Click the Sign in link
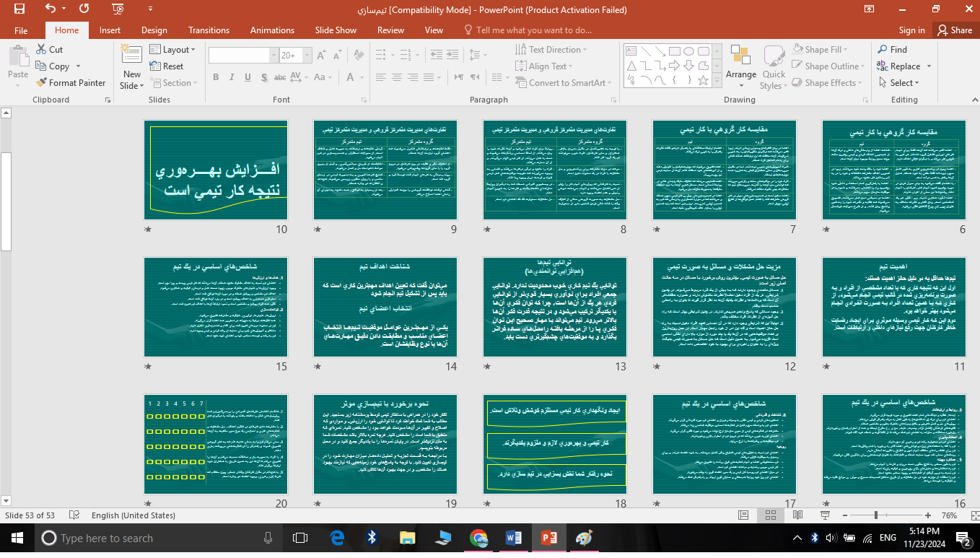Image resolution: width=980 pixels, height=558 pixels. click(911, 30)
